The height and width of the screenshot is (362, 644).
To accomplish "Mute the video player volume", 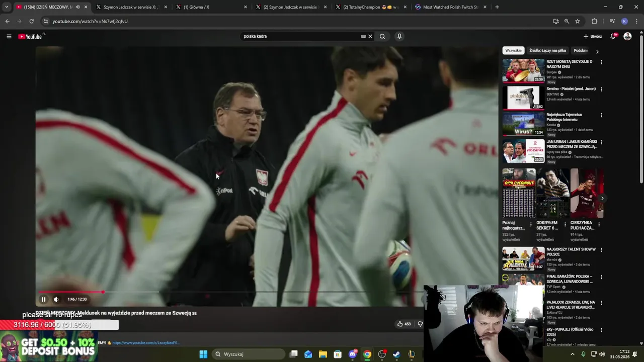I will tap(56, 299).
